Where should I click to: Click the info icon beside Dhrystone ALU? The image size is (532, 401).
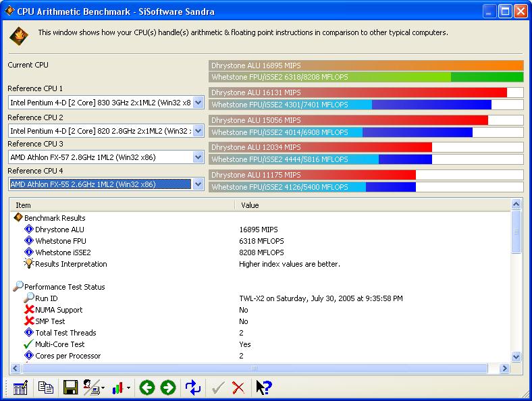(29, 229)
